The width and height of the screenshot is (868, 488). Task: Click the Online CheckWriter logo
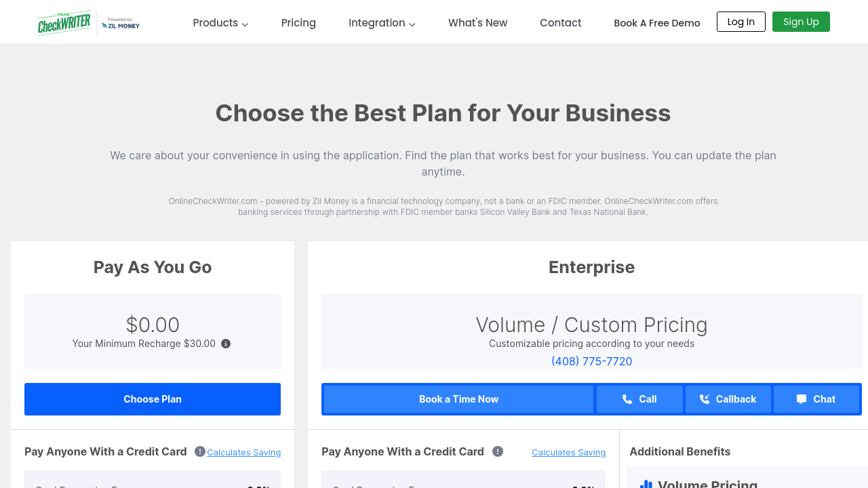point(64,22)
